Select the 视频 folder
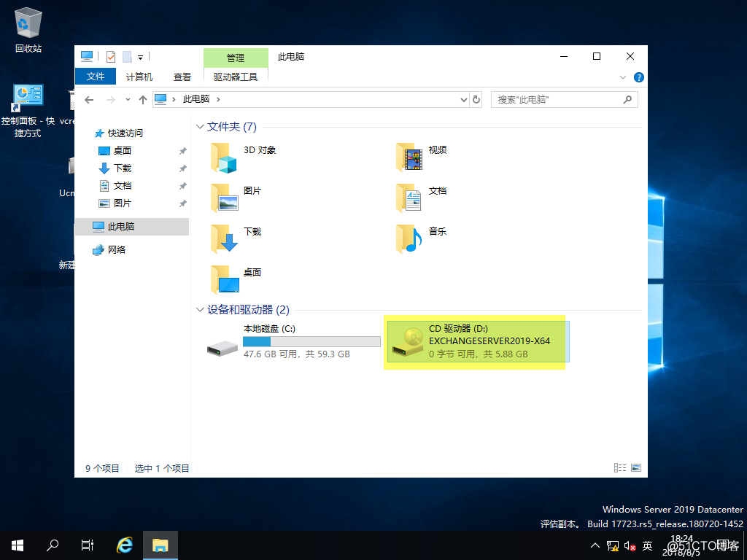The height and width of the screenshot is (560, 747). 422,157
